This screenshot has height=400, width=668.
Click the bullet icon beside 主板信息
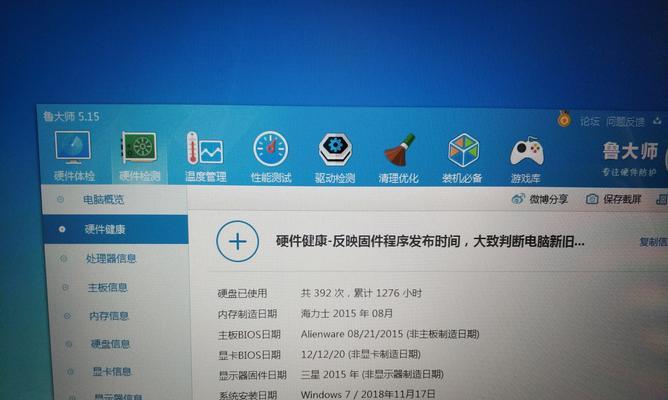tap(65, 288)
